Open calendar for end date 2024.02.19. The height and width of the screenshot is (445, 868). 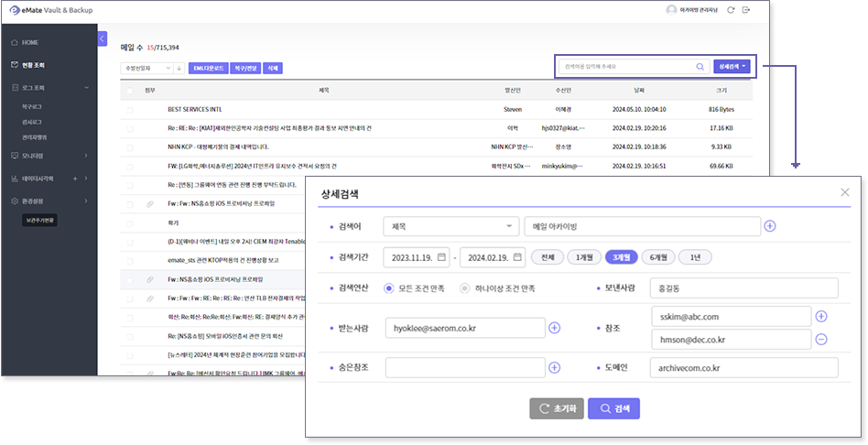[517, 257]
